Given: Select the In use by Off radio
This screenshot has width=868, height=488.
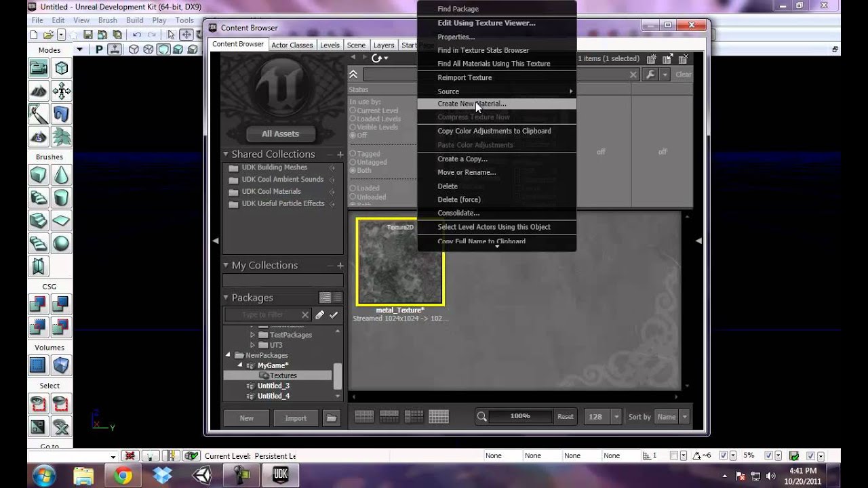Looking at the screenshot, I should coord(353,136).
